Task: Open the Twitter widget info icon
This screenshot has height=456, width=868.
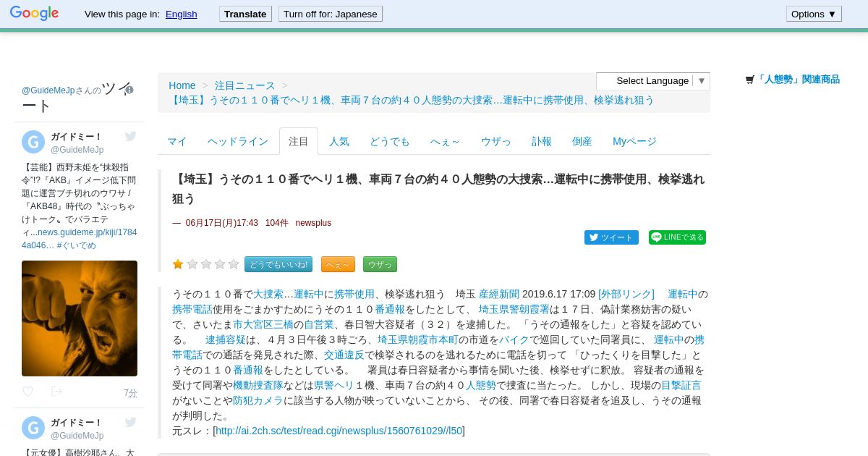Action: pyautogui.click(x=129, y=90)
